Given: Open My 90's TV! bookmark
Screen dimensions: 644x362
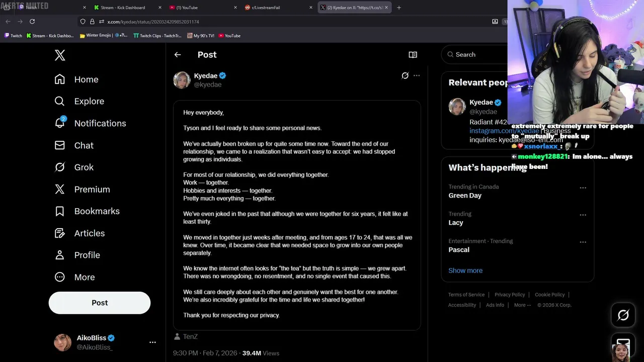Looking at the screenshot, I should pyautogui.click(x=200, y=36).
